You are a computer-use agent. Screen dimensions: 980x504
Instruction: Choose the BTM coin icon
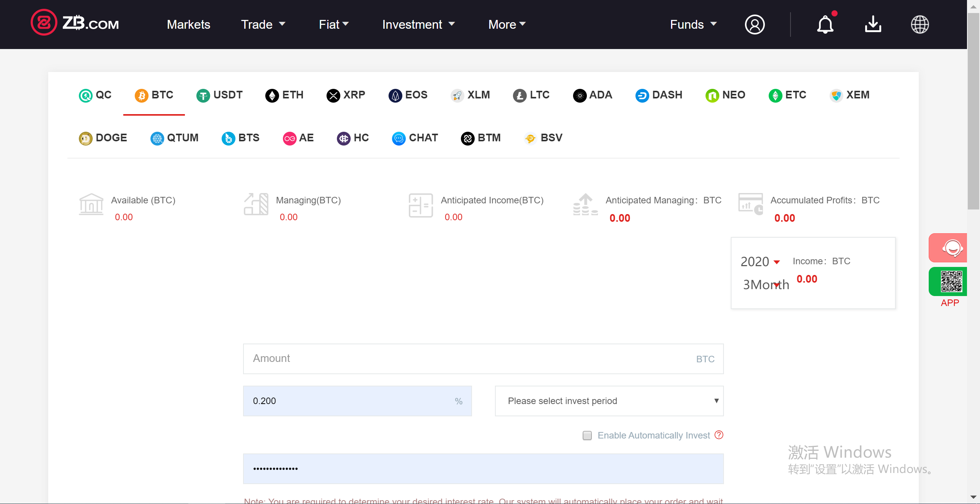pos(467,138)
